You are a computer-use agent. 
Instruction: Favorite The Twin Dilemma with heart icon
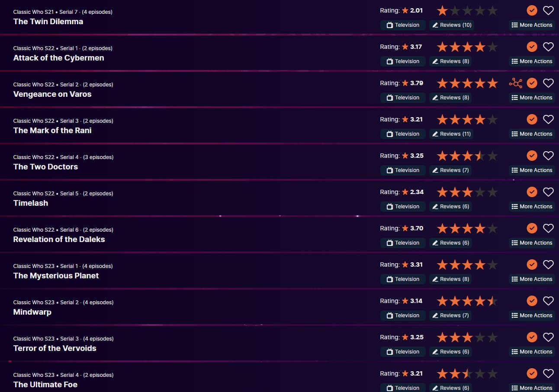click(548, 10)
